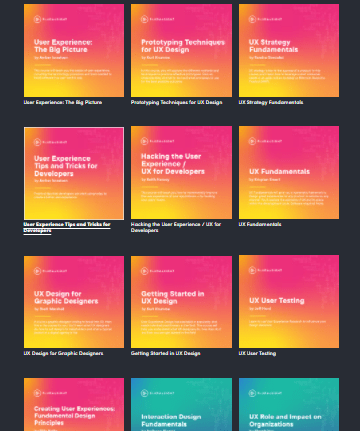This screenshot has height=431, width=360.
Task: Click the 'UX User Testing' title link
Action: [x=257, y=353]
